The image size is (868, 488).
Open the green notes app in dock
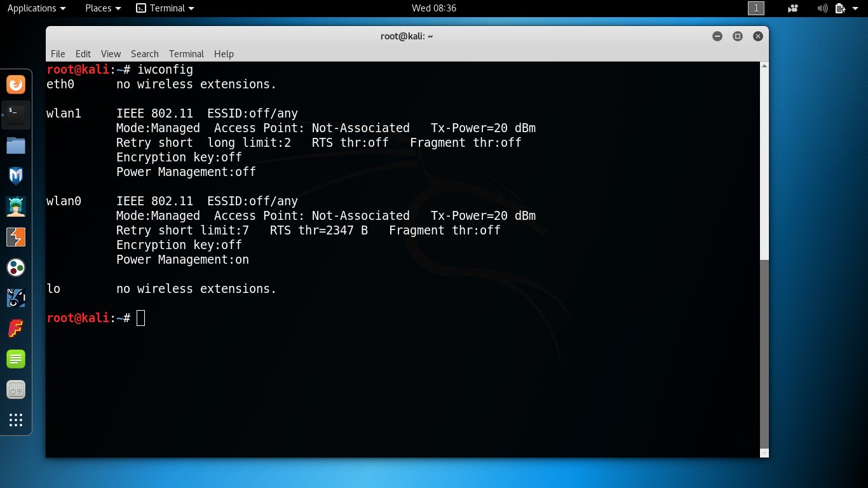pos(16,359)
